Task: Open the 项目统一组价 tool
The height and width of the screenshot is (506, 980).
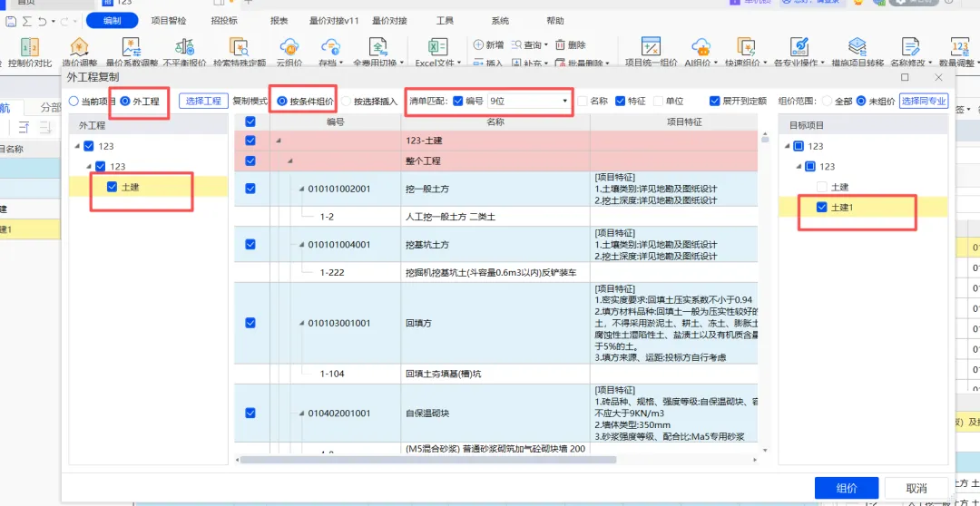Action: pyautogui.click(x=652, y=47)
